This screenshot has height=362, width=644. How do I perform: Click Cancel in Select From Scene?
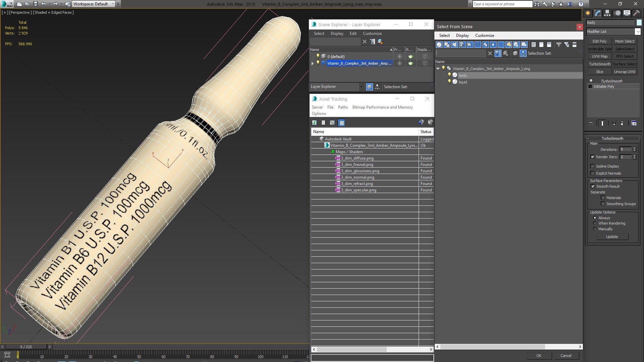566,356
